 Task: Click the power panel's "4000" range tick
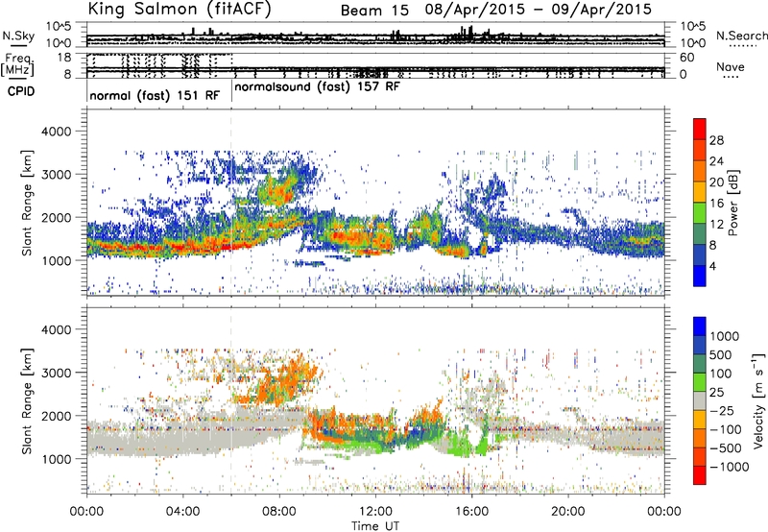click(x=59, y=132)
